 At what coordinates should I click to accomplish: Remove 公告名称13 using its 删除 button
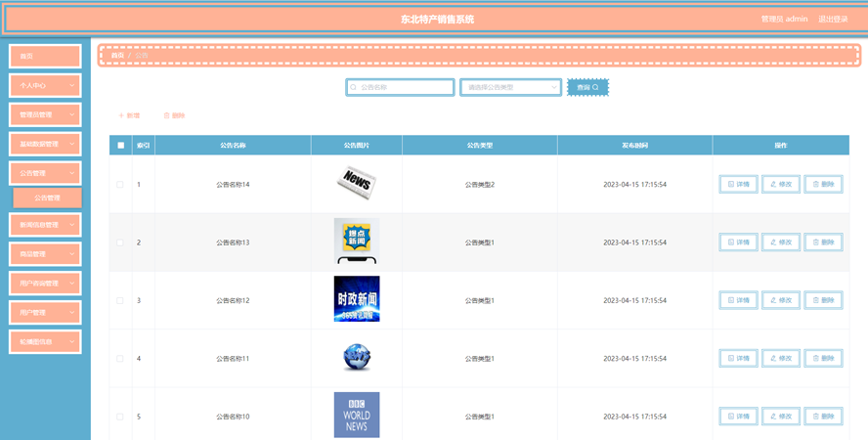[x=823, y=242]
